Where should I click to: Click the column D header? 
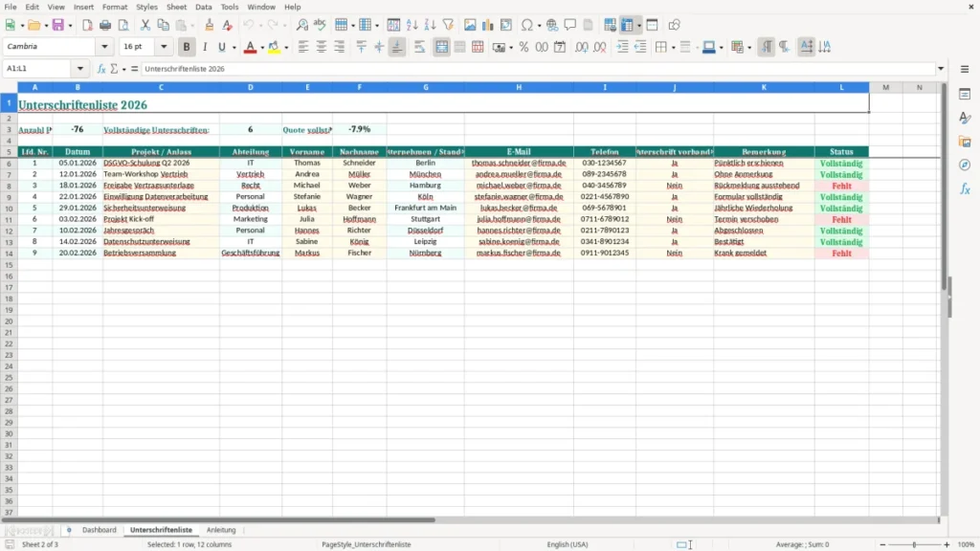(251, 87)
